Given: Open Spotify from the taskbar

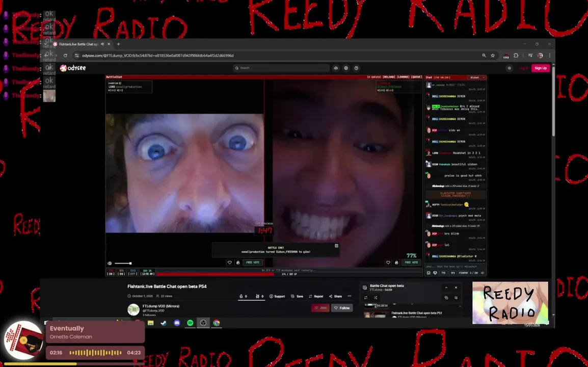Looking at the screenshot, I should click(x=190, y=323).
